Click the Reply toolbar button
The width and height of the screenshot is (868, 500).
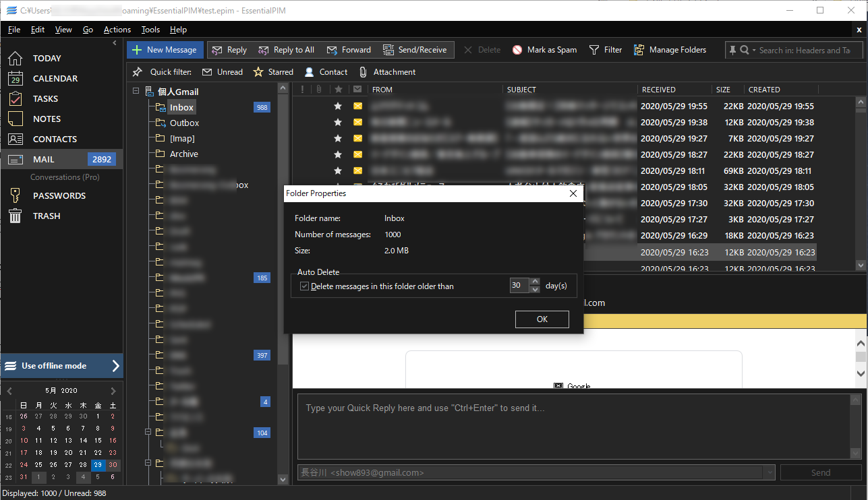pos(229,50)
